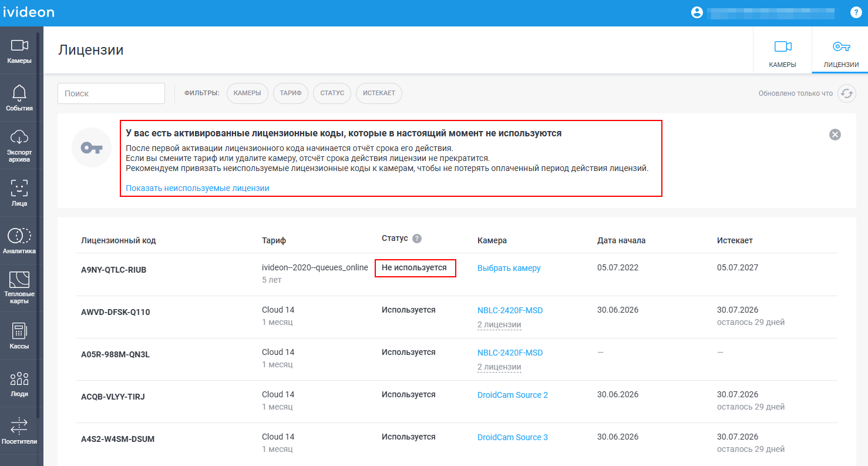The image size is (868, 466).
Task: Show help tooltip next to Статус header
Action: [417, 239]
